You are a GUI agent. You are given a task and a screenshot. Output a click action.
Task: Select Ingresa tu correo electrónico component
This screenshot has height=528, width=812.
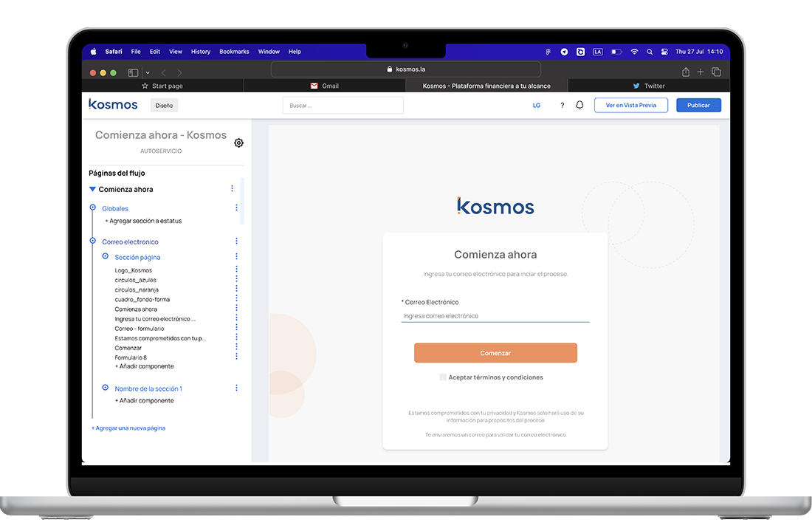(x=155, y=319)
